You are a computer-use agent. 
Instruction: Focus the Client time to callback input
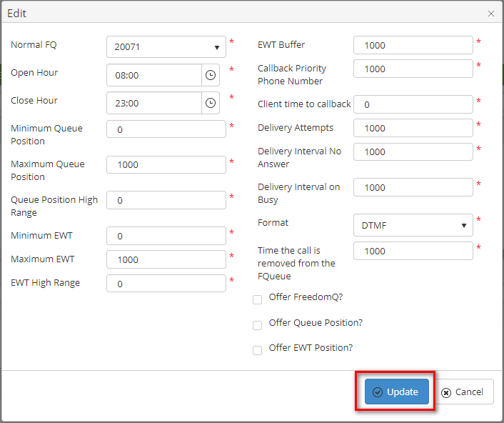click(x=413, y=104)
